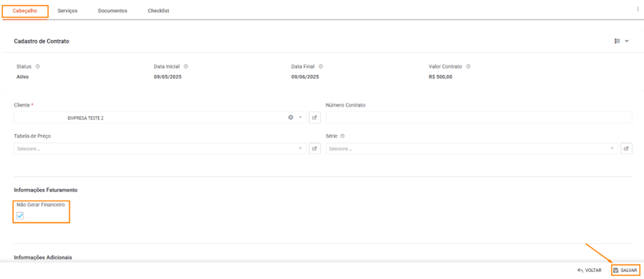Click the help icon beside Data Inicial
Screen dimensions: 644x279
[186, 66]
